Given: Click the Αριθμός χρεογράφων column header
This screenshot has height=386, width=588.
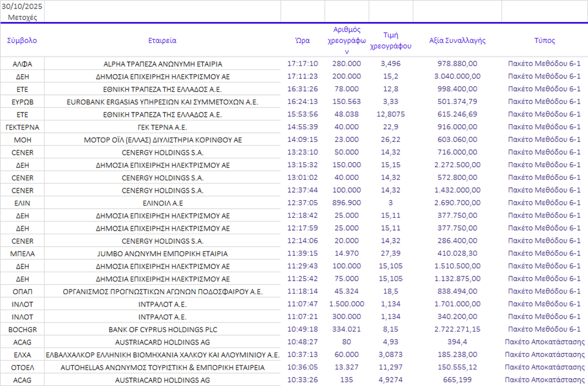Looking at the screenshot, I should [x=347, y=40].
